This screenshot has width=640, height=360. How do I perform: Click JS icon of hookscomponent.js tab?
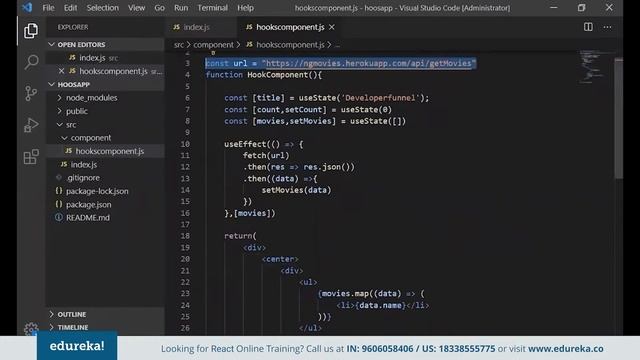coord(249,27)
